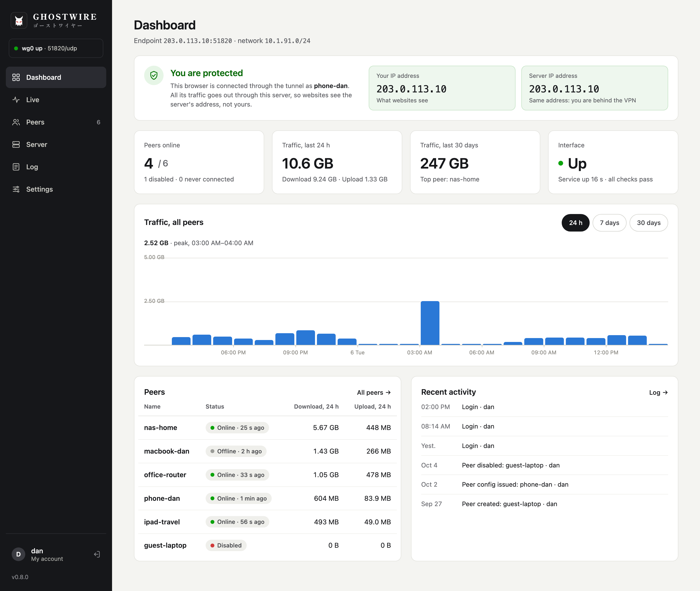Image resolution: width=700 pixels, height=591 pixels.
Task: Click the Ghostwire fox logo icon
Action: [x=19, y=20]
